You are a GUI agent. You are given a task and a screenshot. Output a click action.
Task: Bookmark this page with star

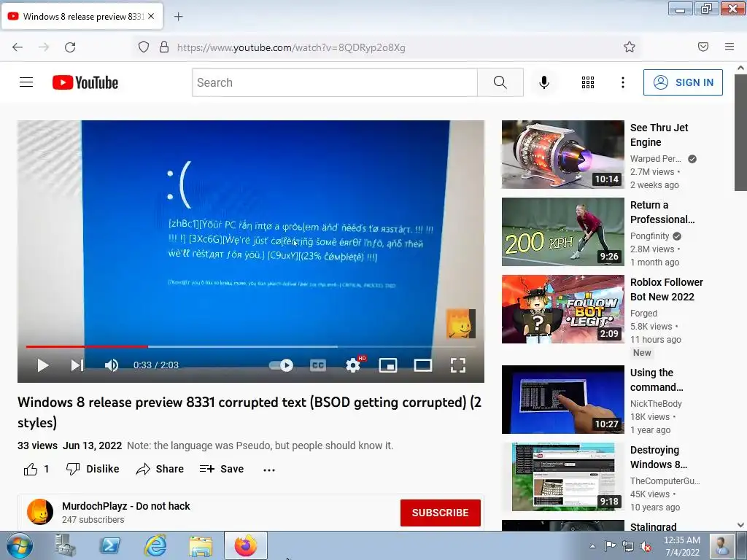(630, 47)
